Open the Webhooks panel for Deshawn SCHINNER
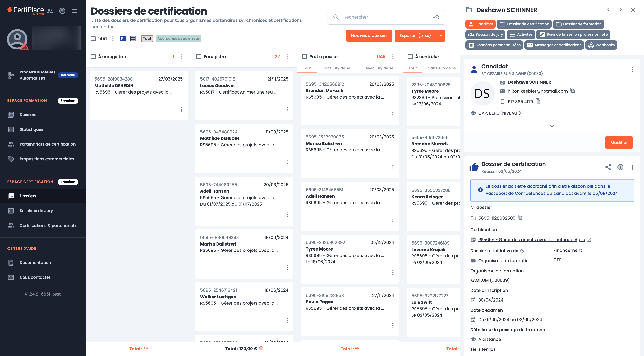Screen dimensions: 644x356 point(601,45)
